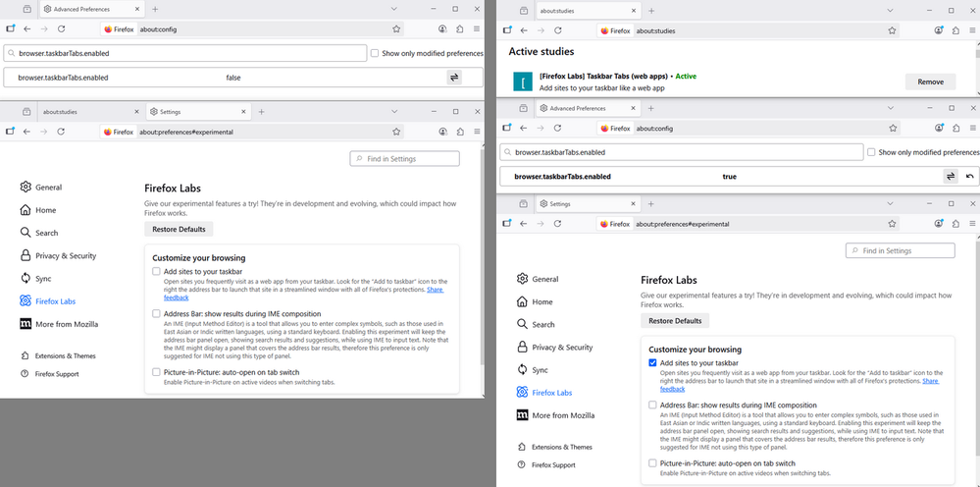Remove the Taskbar Tabs study
This screenshot has height=487, width=980.
tap(930, 81)
